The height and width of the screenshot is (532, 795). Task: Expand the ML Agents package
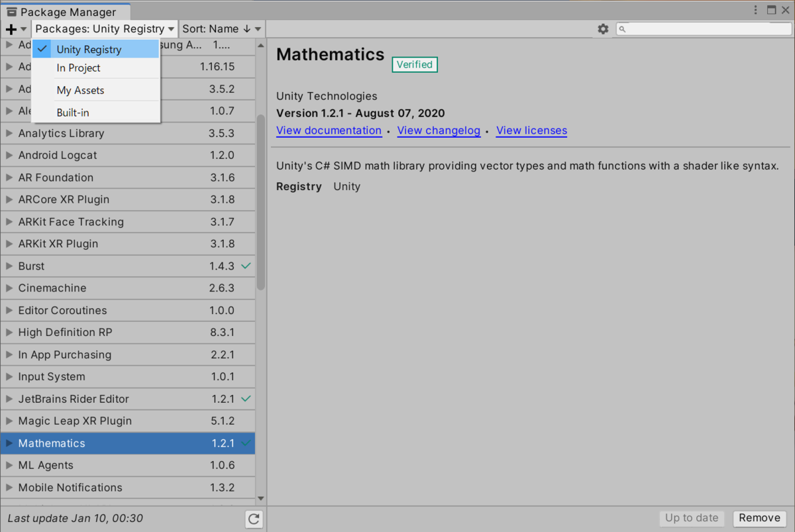click(9, 465)
